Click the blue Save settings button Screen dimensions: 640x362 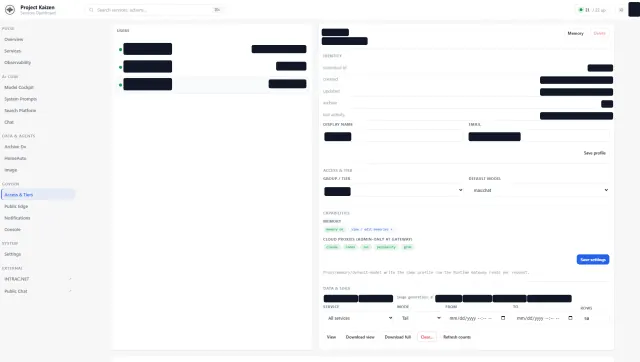(593, 260)
